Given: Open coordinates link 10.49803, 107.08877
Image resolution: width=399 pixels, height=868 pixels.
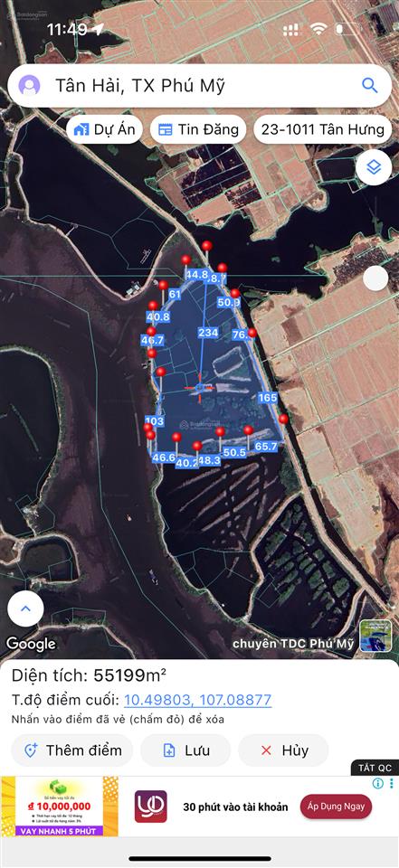Looking at the screenshot, I should [x=198, y=700].
